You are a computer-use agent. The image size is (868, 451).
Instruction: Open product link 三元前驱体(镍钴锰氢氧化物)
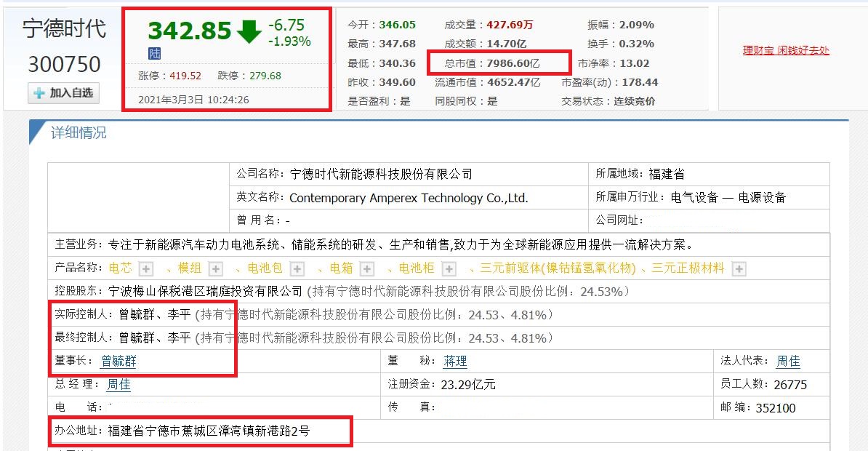[558, 268]
